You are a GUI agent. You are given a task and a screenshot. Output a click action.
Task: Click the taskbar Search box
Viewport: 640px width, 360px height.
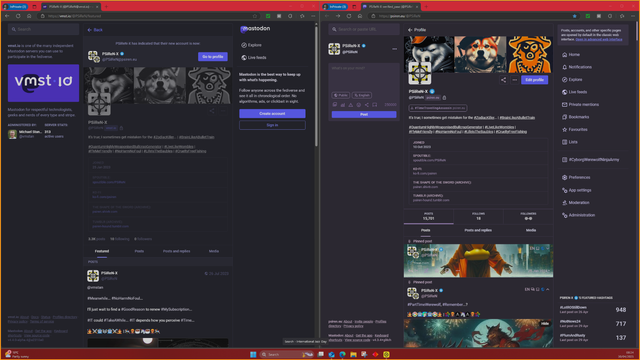(x=287, y=354)
